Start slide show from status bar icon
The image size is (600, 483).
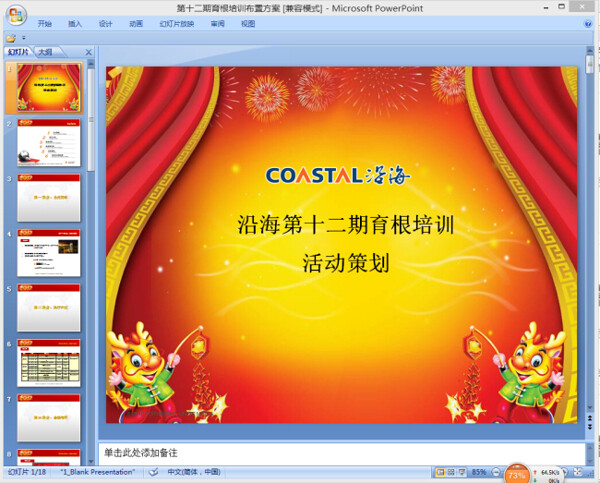[462, 472]
